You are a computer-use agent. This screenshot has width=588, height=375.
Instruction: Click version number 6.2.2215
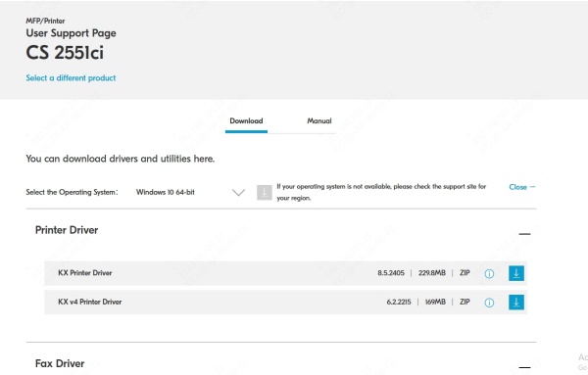point(399,302)
